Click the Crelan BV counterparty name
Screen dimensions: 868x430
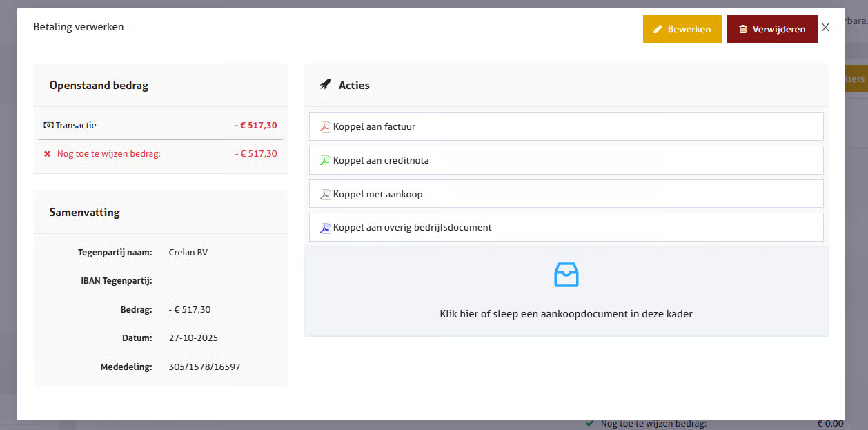[x=188, y=253]
